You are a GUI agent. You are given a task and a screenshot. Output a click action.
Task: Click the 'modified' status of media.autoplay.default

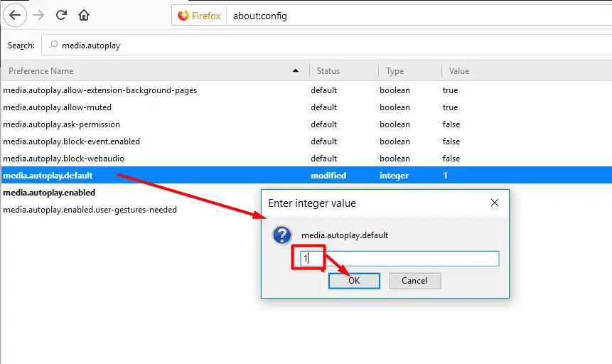pos(328,176)
